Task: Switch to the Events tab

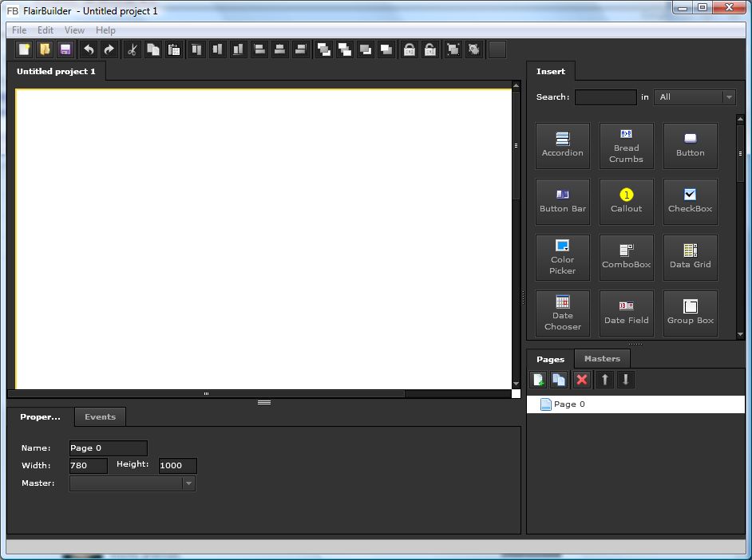Action: (x=101, y=416)
